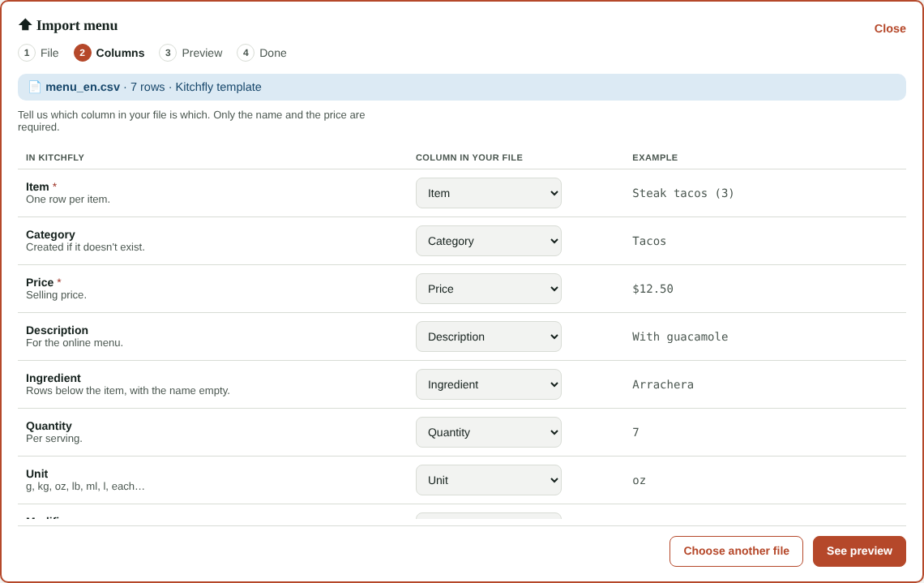Close the Import menu dialog
This screenshot has height=583, width=924.
point(890,29)
